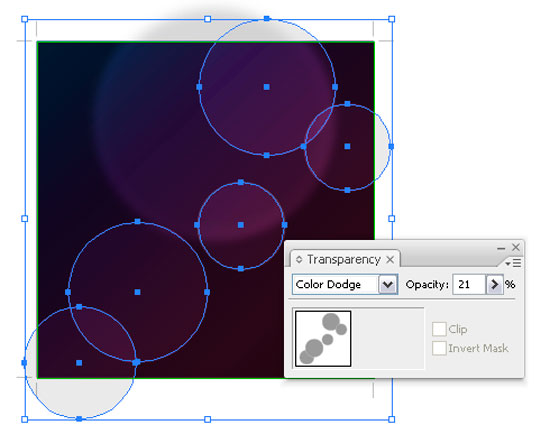Click the center point of top large circle
550x434 pixels.
267,87
